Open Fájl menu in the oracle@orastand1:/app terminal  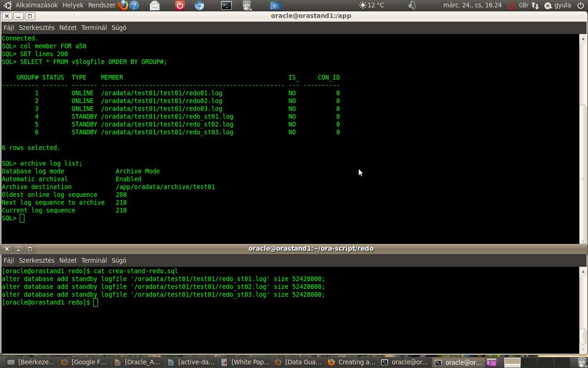tap(9, 28)
